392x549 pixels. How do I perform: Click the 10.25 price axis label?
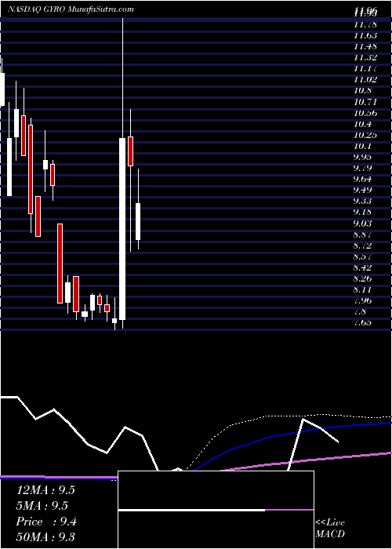tap(365, 136)
